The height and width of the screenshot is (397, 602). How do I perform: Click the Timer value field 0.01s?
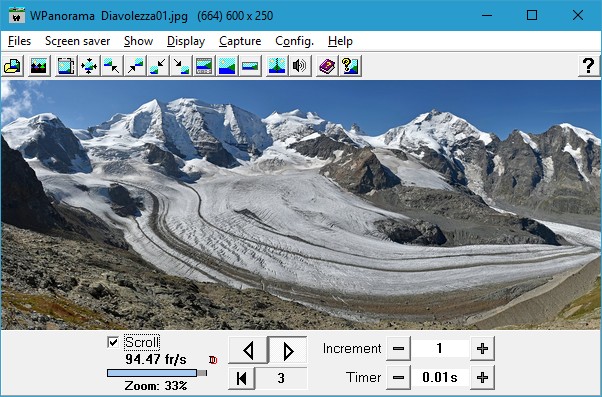coord(440,377)
